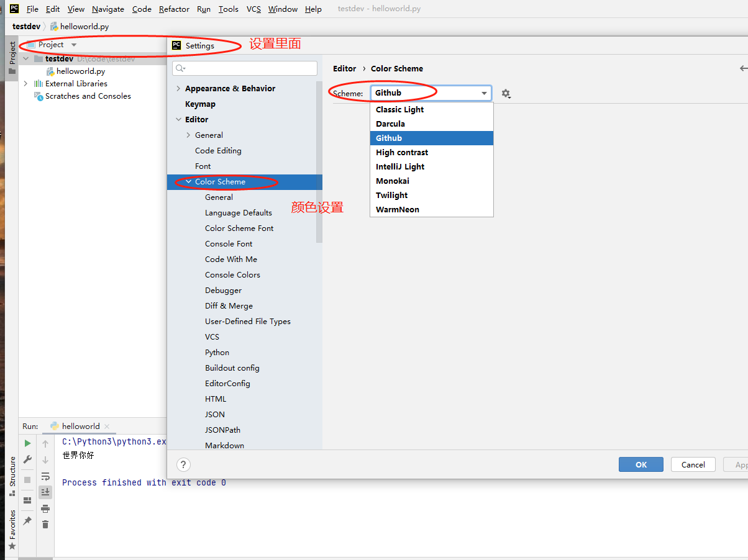Viewport: 748px width, 560px height.
Task: Open the Project view dropdown arrow
Action: pyautogui.click(x=74, y=45)
